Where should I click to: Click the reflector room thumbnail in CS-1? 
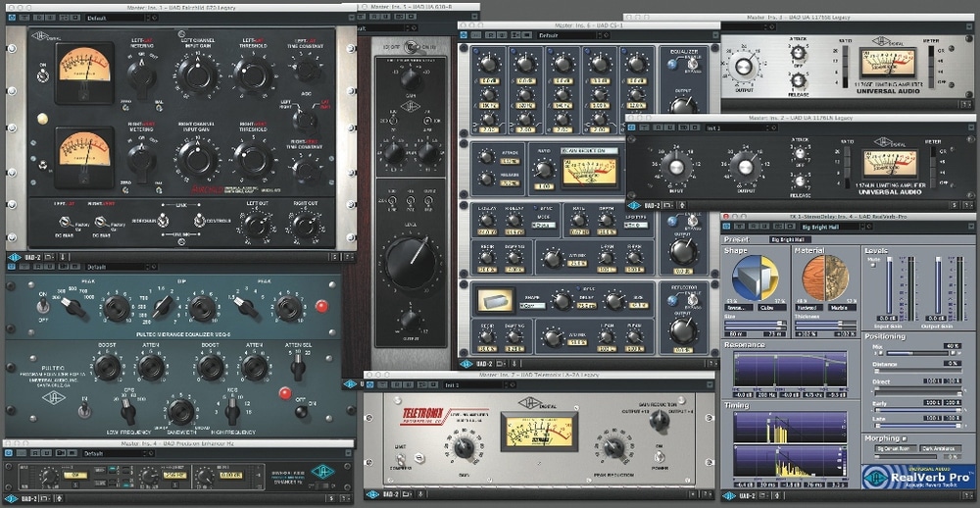click(x=494, y=300)
